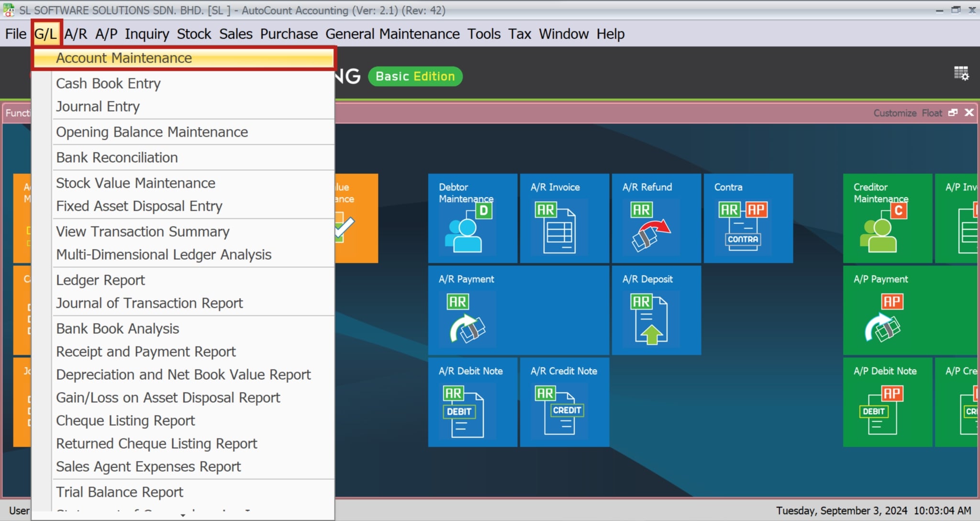The width and height of the screenshot is (980, 521).
Task: Click the Float link in panel header
Action: click(931, 113)
